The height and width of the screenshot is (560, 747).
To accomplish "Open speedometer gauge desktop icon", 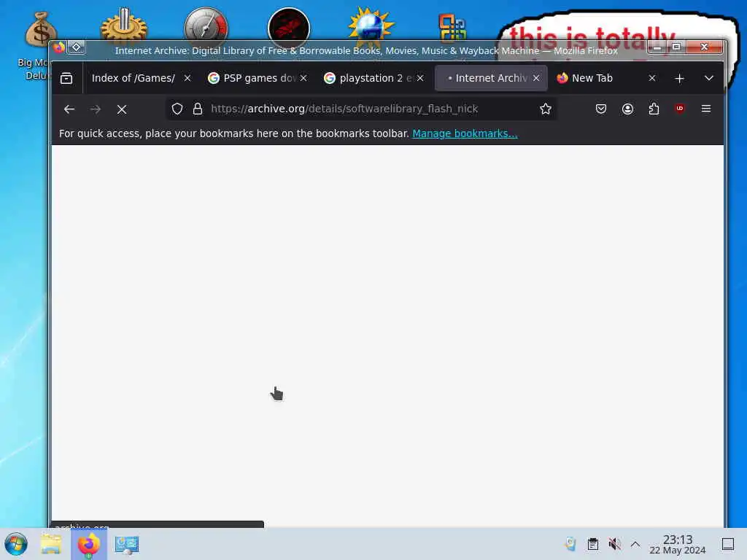I will (206, 26).
